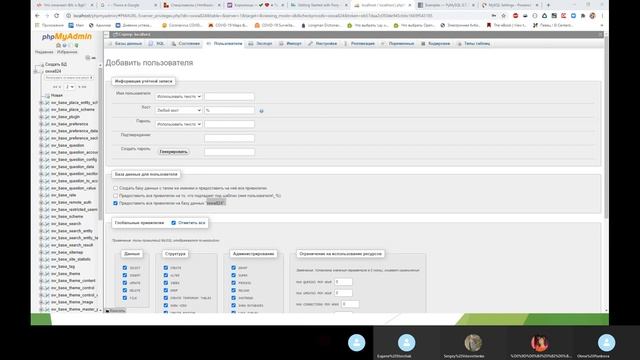Click the Генерировать password button

pyautogui.click(x=173, y=152)
